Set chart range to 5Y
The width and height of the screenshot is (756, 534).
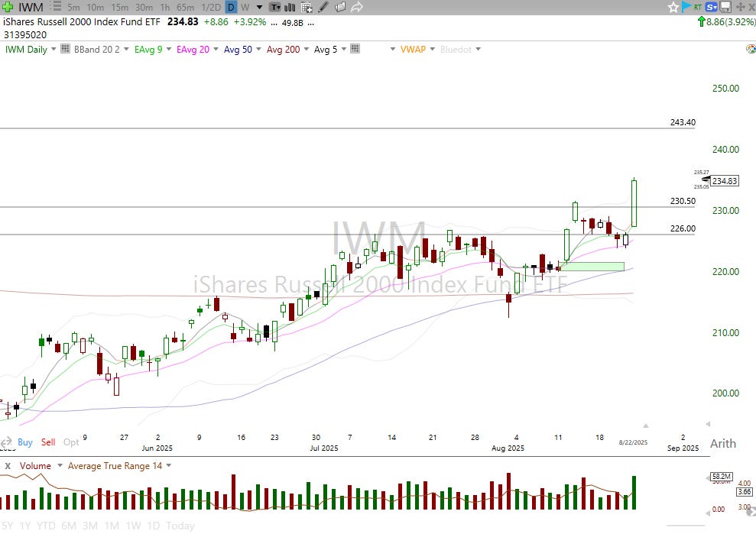[x=7, y=526]
